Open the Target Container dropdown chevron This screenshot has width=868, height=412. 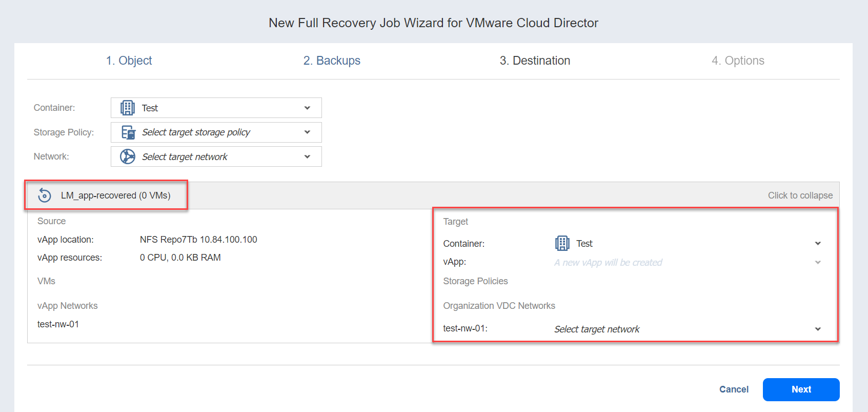click(x=818, y=243)
